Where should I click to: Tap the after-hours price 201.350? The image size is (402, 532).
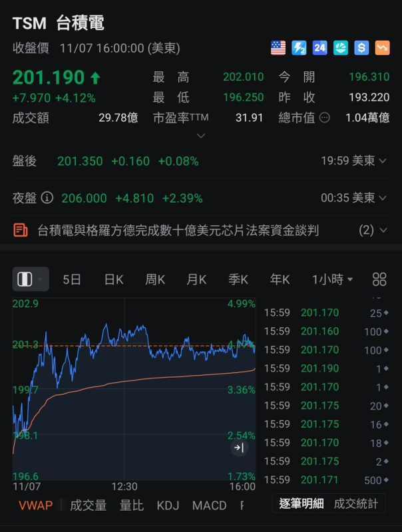[x=80, y=161]
